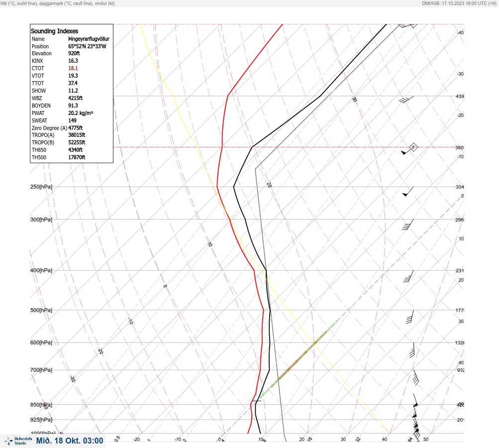Click the bottom axis temperature label '-20'
This screenshot has width=499, height=448.
tap(136, 440)
